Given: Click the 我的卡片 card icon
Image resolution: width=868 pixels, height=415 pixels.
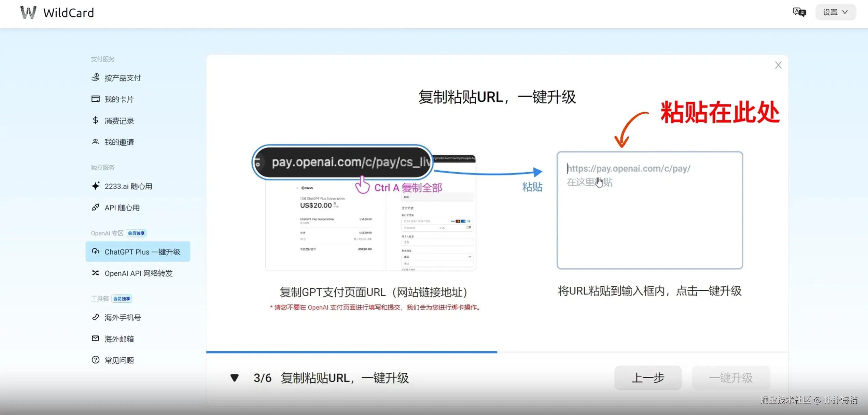Looking at the screenshot, I should pyautogui.click(x=96, y=99).
